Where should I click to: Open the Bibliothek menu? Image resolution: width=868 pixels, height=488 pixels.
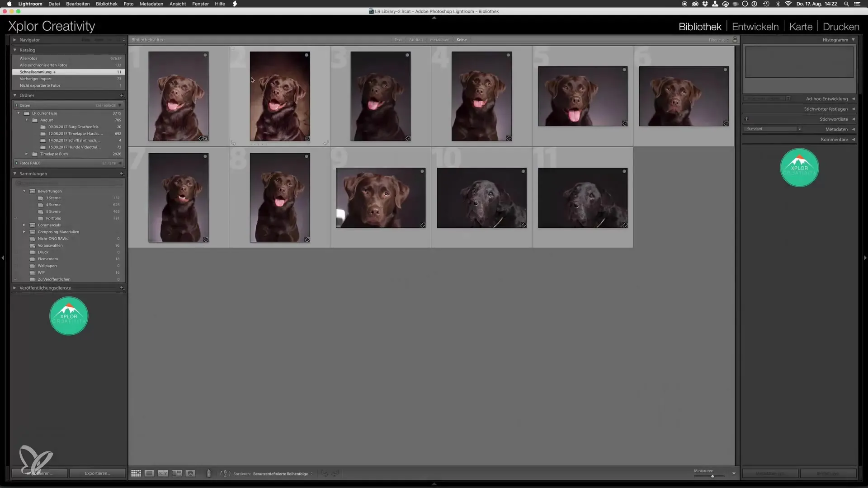tap(107, 4)
